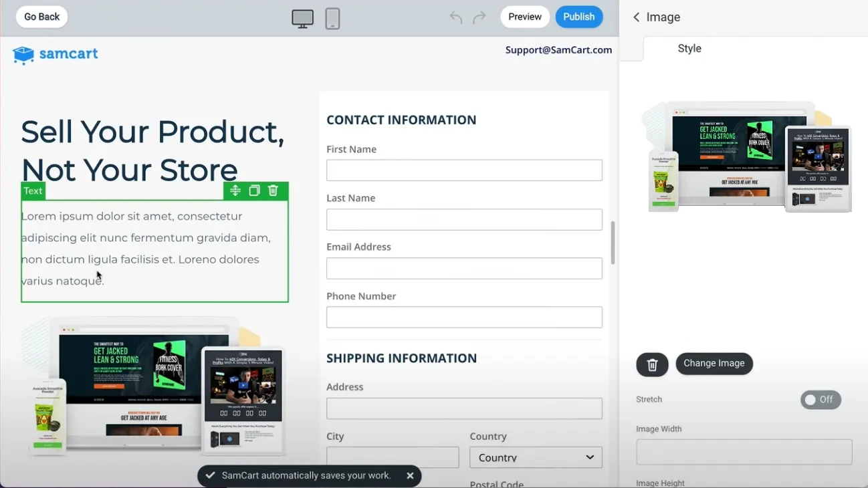Switch to mobile preview mode
868x488 pixels.
[332, 18]
